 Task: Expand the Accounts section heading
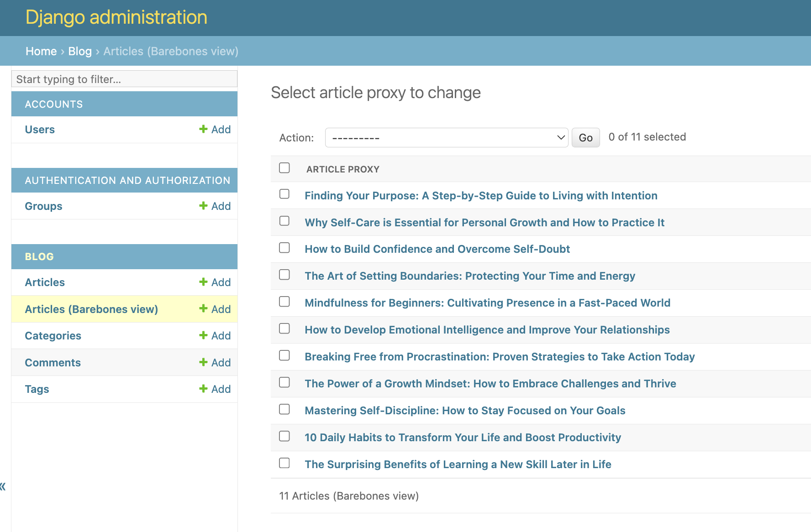[x=53, y=104]
